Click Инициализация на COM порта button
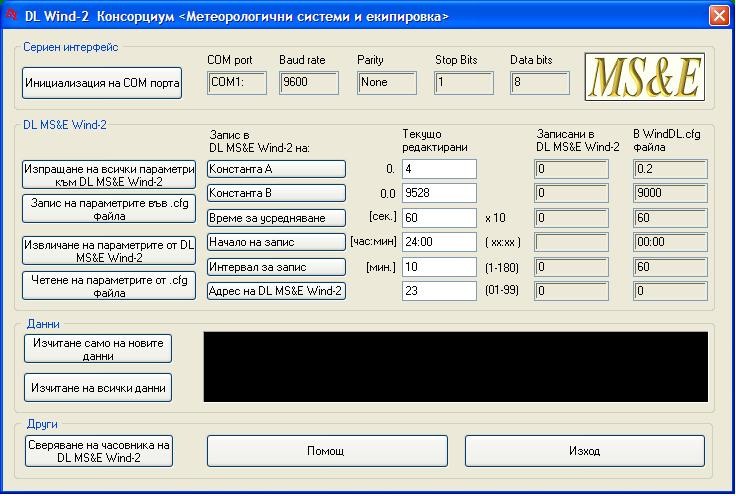The image size is (736, 496). click(x=102, y=83)
